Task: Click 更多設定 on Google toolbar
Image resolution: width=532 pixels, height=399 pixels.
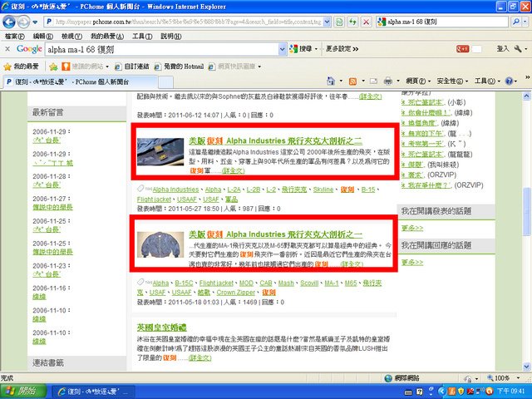Action: click(342, 49)
